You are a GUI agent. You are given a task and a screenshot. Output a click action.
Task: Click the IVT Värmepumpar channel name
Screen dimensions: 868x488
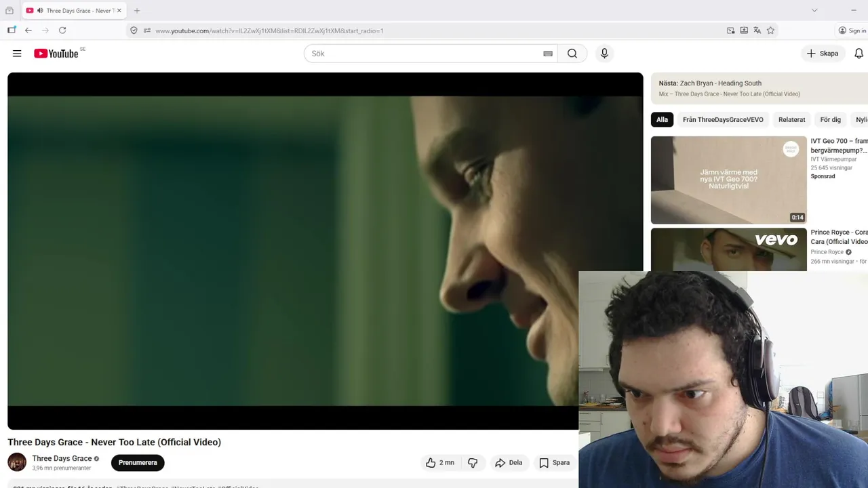(x=833, y=159)
